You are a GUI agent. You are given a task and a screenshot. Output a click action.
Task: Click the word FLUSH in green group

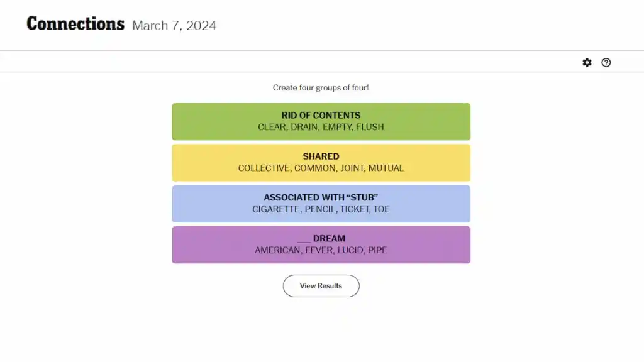pos(370,127)
